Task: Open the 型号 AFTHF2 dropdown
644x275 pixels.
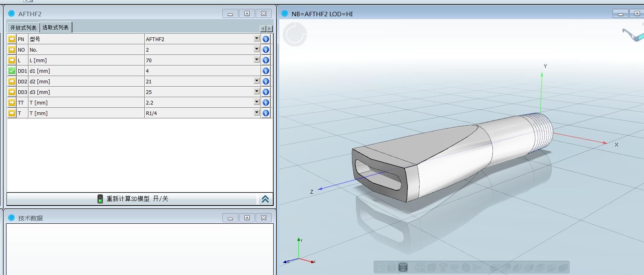Action: pos(257,39)
